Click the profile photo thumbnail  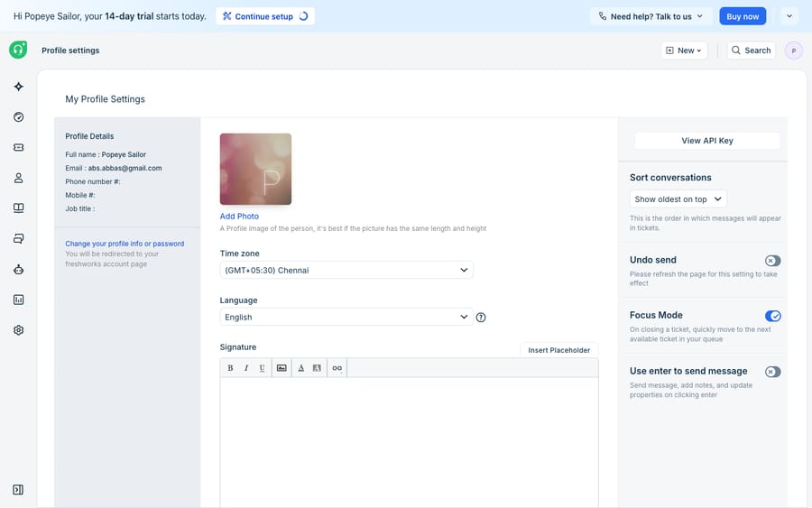pyautogui.click(x=255, y=169)
